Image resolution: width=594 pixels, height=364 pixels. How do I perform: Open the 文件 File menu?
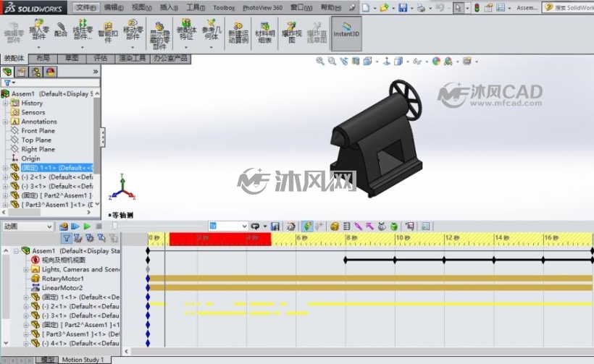click(85, 7)
